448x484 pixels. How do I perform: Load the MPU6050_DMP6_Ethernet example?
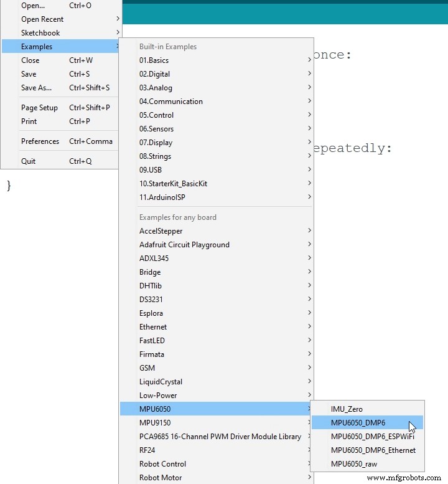(x=367, y=450)
